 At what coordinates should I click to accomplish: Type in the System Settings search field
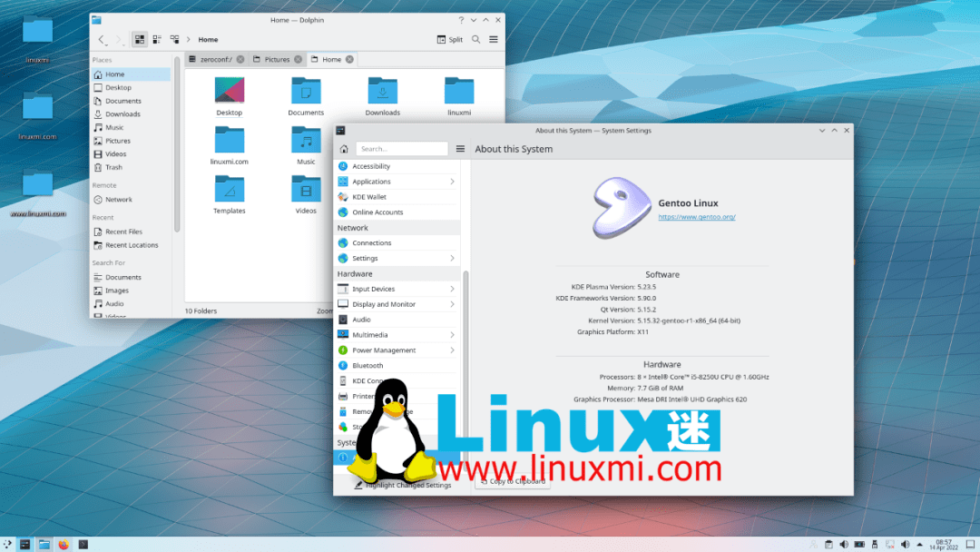tap(402, 148)
